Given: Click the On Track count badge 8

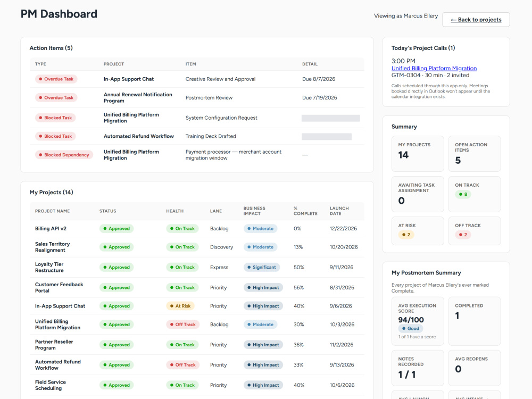Looking at the screenshot, I should pos(463,194).
